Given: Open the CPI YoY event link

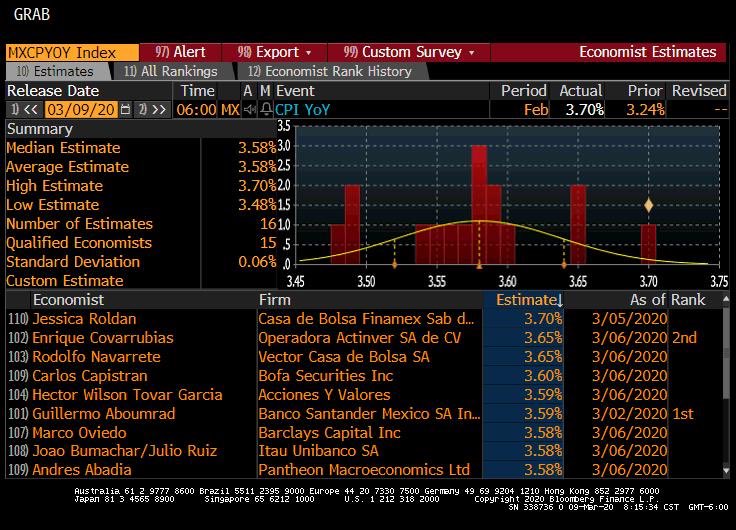Looking at the screenshot, I should (x=302, y=110).
